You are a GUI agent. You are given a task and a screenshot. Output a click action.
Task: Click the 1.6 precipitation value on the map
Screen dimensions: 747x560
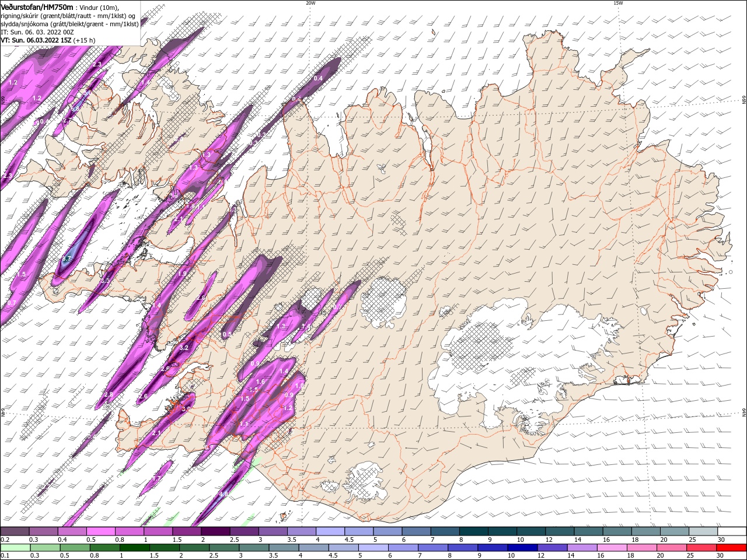260,381
